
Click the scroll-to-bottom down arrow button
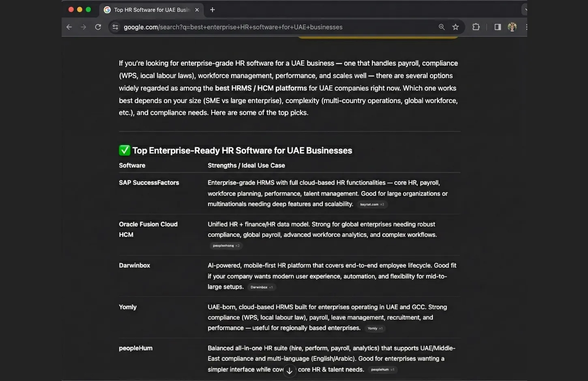tap(290, 371)
